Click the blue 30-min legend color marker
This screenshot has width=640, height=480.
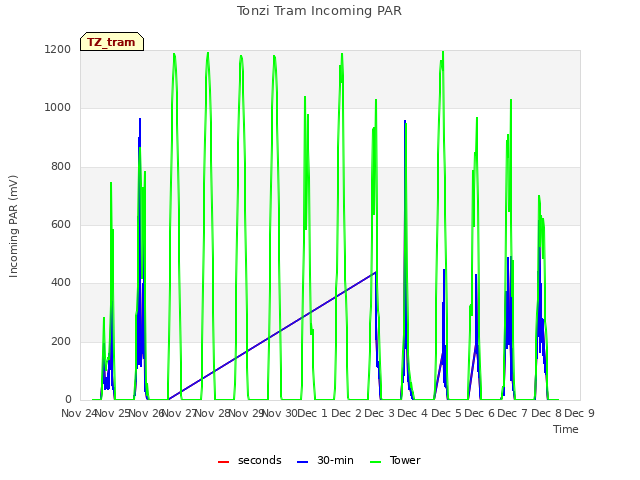click(302, 462)
